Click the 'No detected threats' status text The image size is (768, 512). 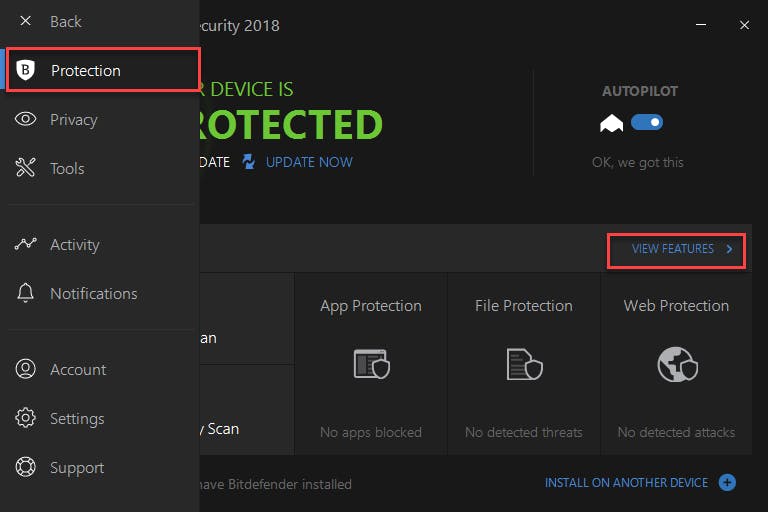pyautogui.click(x=524, y=432)
